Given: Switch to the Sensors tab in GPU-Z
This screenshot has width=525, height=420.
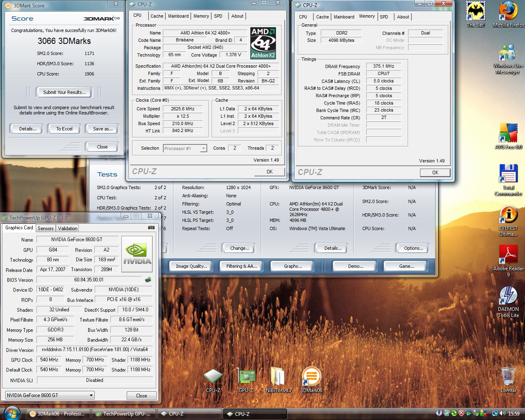Looking at the screenshot, I should (46, 228).
